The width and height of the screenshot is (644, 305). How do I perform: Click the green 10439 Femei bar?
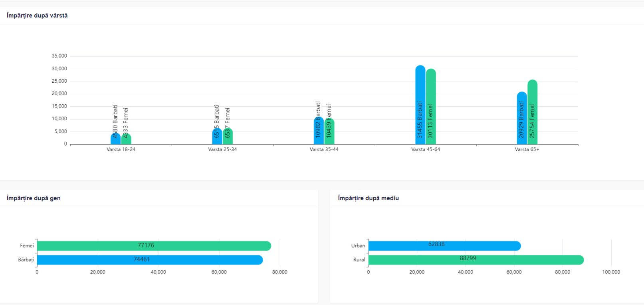coord(329,132)
